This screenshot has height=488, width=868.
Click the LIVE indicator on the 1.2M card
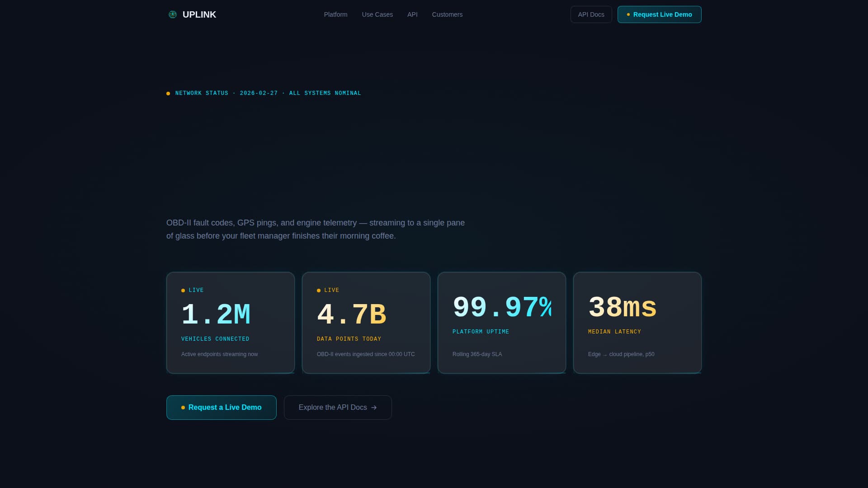click(x=193, y=290)
